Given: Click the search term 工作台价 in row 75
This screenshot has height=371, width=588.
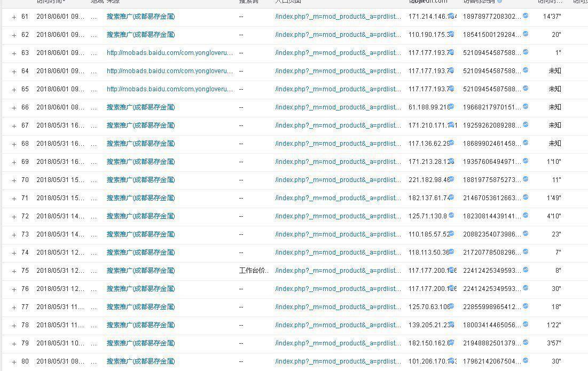Looking at the screenshot, I should tap(254, 271).
